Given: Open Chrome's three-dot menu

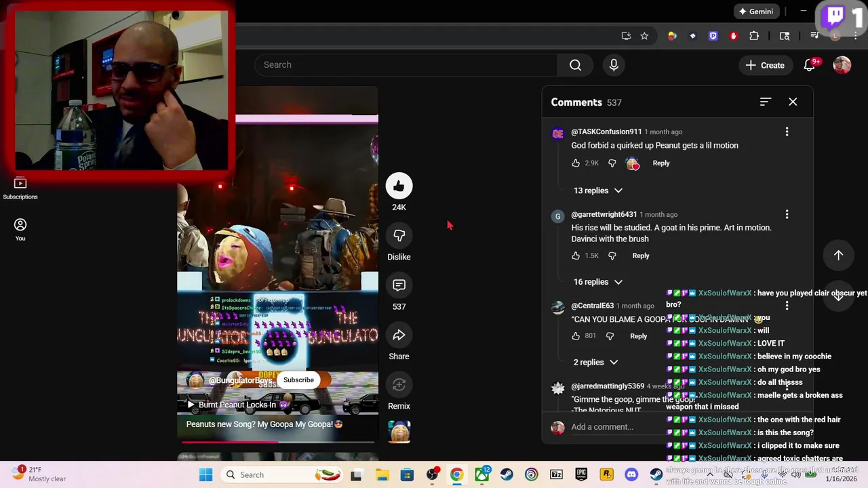Looking at the screenshot, I should (x=856, y=36).
